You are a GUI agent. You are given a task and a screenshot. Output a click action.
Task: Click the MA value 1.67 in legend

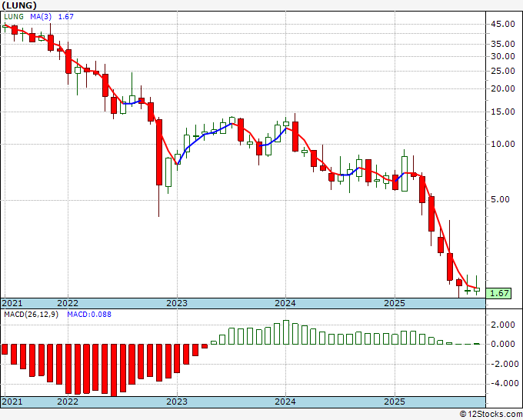tap(65, 17)
